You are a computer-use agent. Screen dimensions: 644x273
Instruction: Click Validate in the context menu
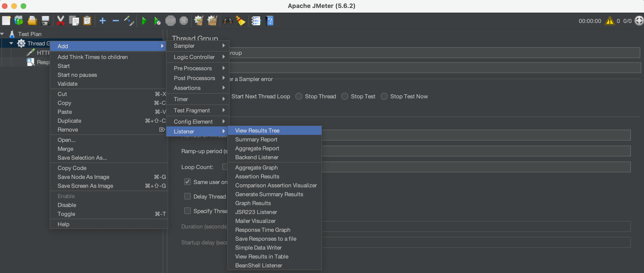(x=67, y=84)
